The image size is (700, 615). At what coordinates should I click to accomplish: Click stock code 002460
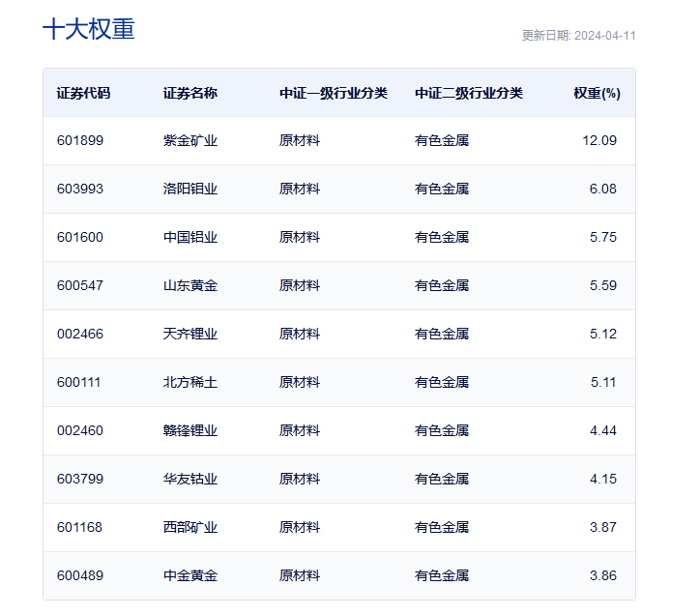pyautogui.click(x=80, y=430)
